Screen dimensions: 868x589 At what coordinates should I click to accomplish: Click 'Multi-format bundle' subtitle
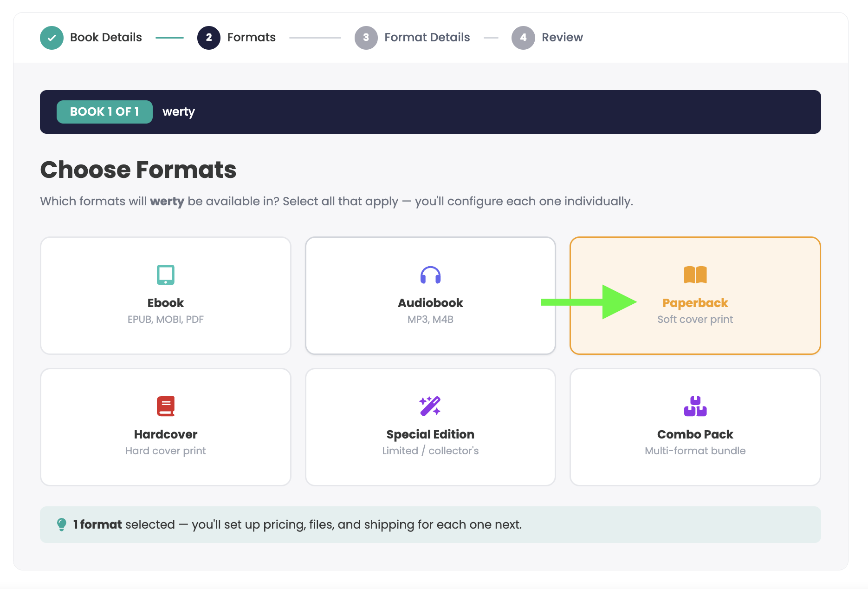pos(695,451)
